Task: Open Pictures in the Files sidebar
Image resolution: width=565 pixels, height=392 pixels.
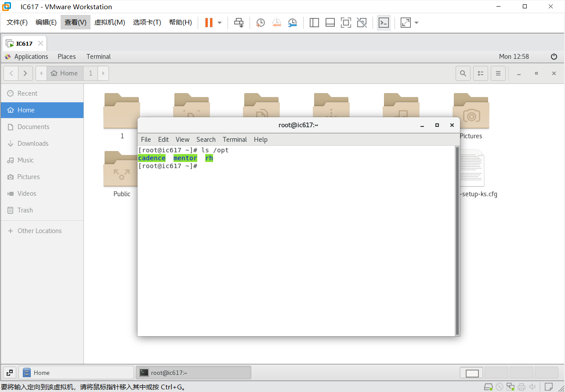Action: pos(42,177)
